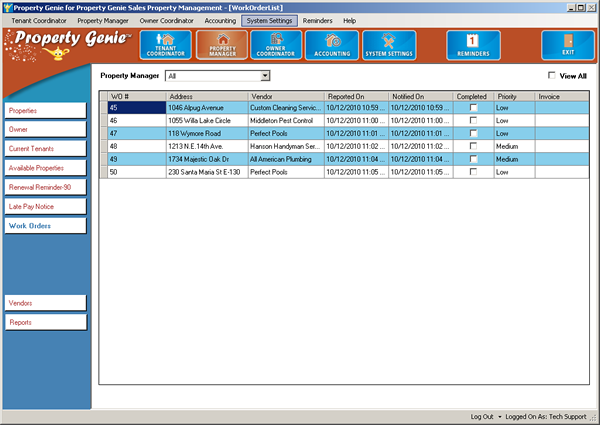The image size is (600, 425).
Task: Sort by Vendor column header
Action: click(x=286, y=96)
